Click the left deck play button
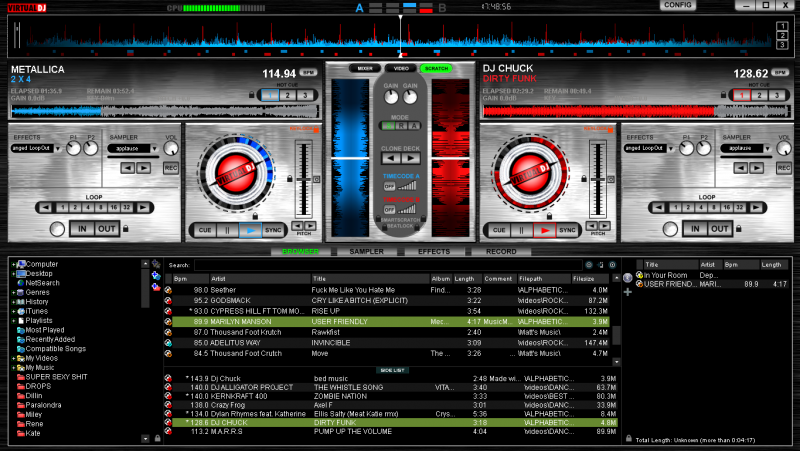The width and height of the screenshot is (800, 451). point(250,230)
